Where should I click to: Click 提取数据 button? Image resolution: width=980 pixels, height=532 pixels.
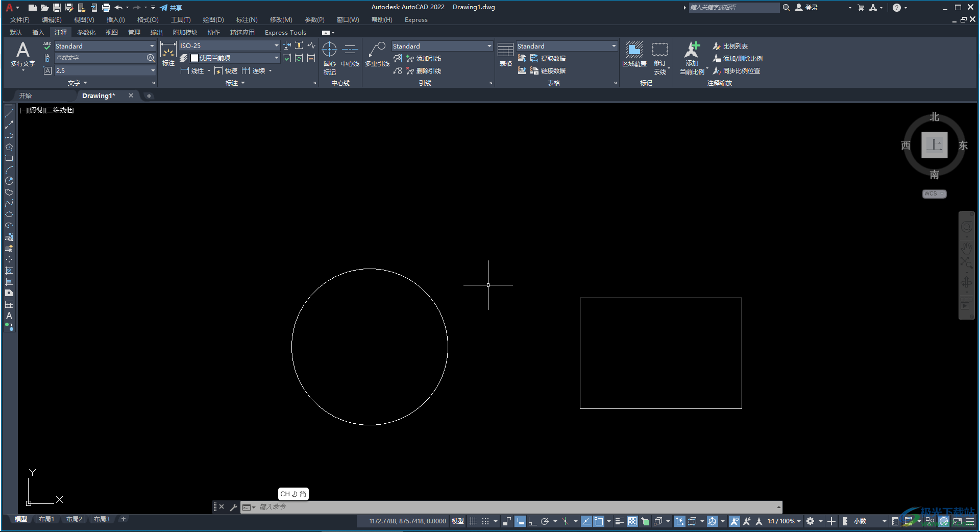[x=548, y=58]
